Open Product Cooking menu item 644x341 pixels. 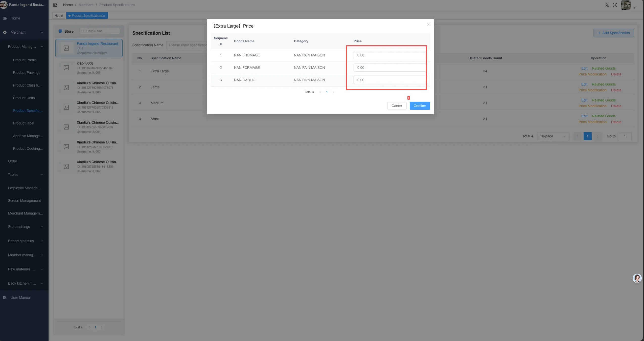tap(28, 148)
